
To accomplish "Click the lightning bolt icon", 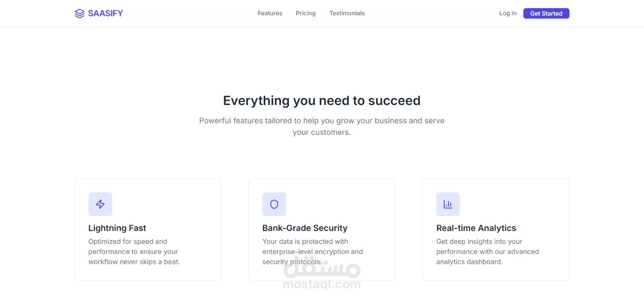I will (100, 204).
